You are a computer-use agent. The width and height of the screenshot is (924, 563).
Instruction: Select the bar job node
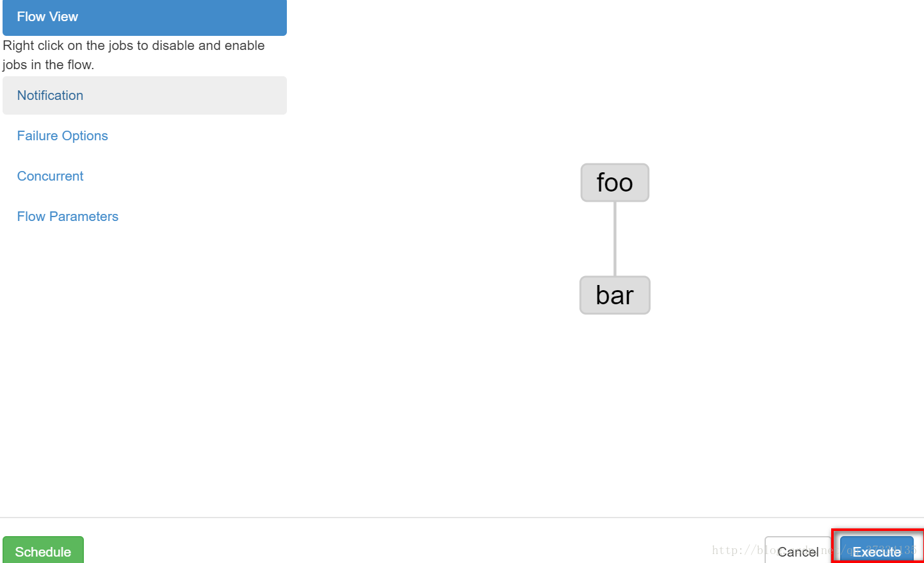pyautogui.click(x=615, y=295)
